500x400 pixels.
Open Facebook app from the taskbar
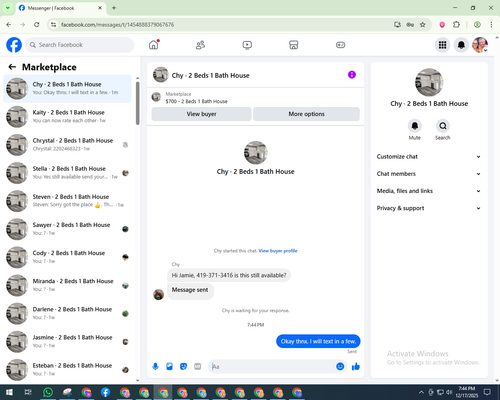coord(105,392)
